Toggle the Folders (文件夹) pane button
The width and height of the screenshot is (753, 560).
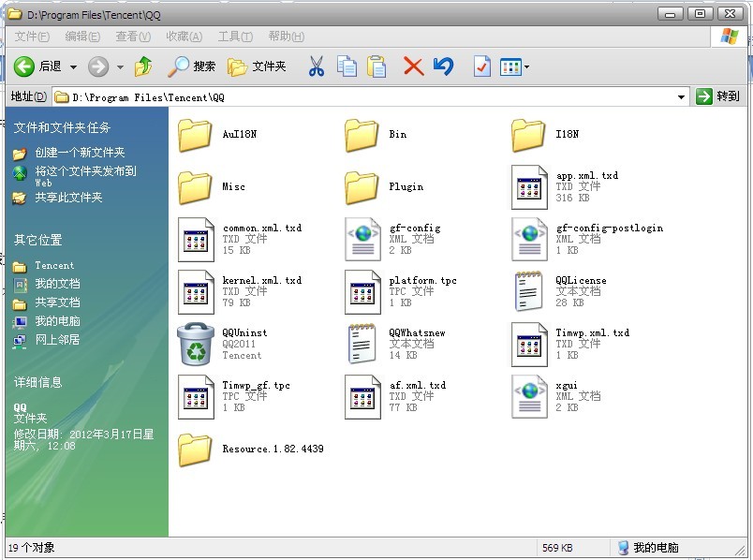257,66
